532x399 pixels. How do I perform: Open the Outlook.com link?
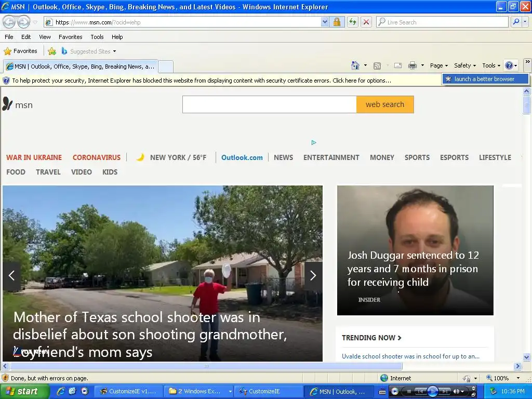point(242,157)
